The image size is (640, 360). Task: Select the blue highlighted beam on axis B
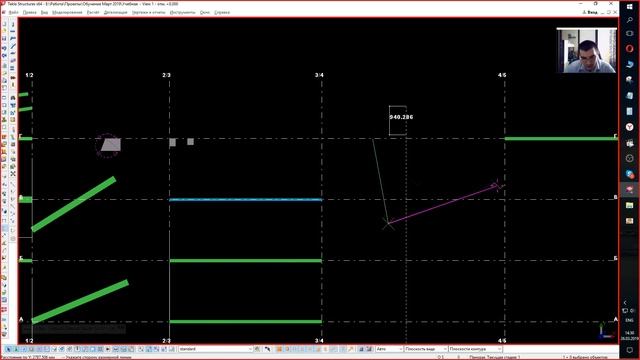pyautogui.click(x=246, y=200)
